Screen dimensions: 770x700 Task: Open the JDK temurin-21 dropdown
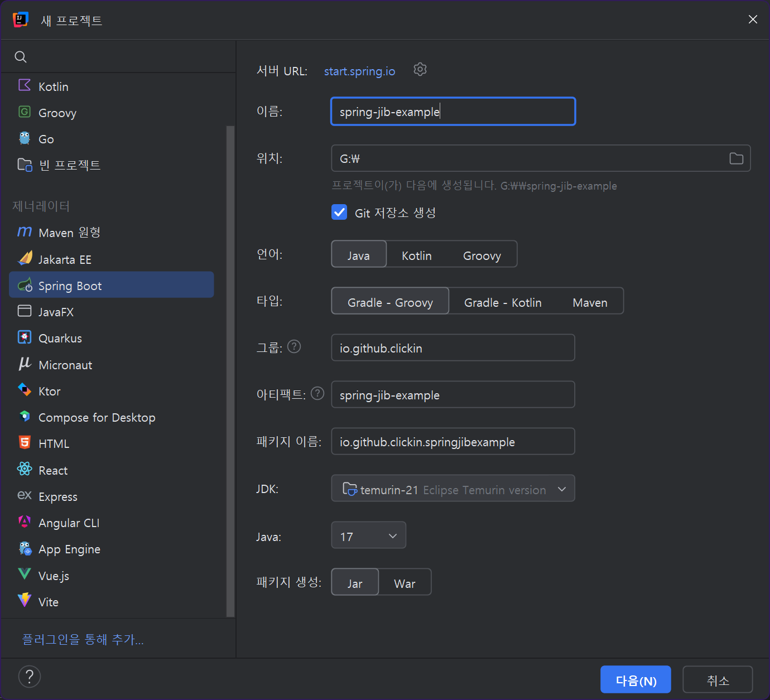tap(453, 488)
